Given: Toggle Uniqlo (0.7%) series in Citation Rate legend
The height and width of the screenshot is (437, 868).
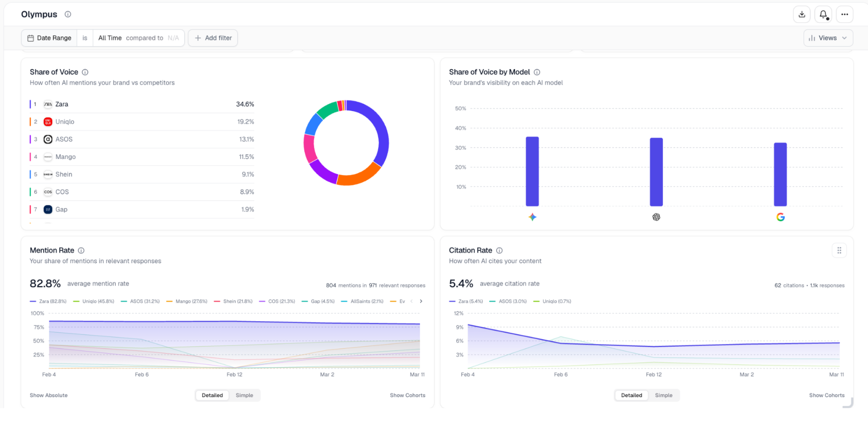Looking at the screenshot, I should coord(552,302).
